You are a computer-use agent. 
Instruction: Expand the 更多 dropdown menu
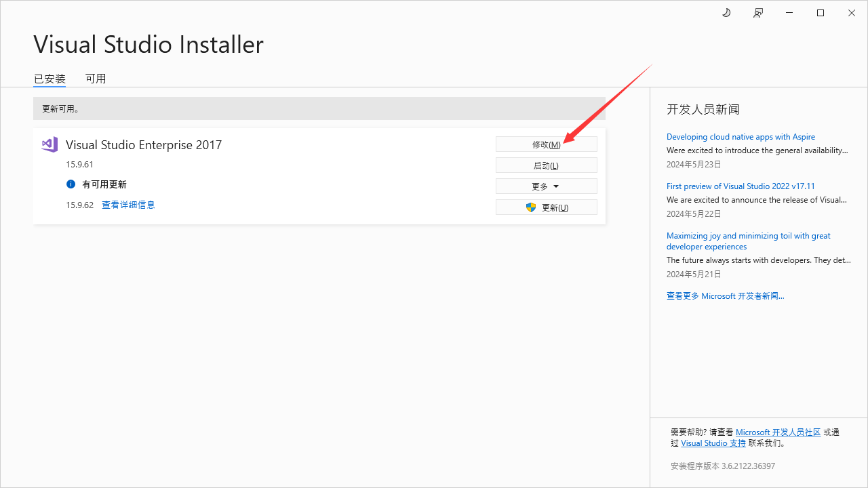pyautogui.click(x=546, y=186)
